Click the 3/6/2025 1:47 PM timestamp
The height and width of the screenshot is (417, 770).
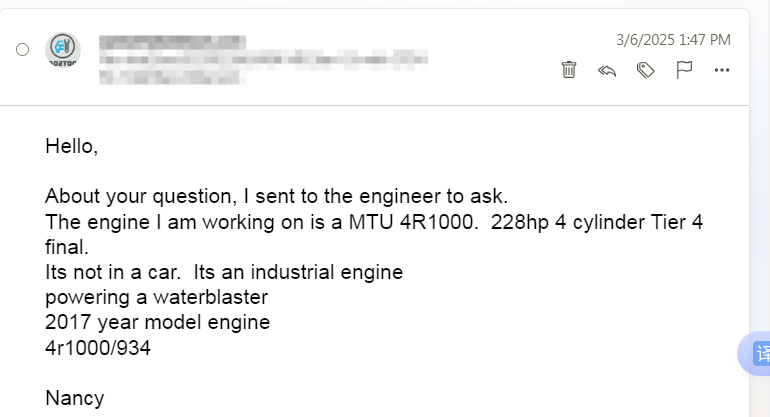tap(673, 40)
